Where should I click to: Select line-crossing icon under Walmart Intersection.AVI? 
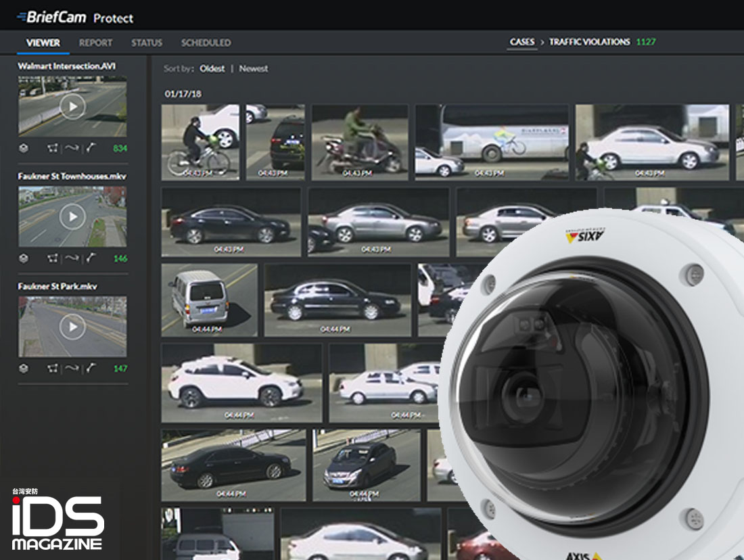click(91, 148)
